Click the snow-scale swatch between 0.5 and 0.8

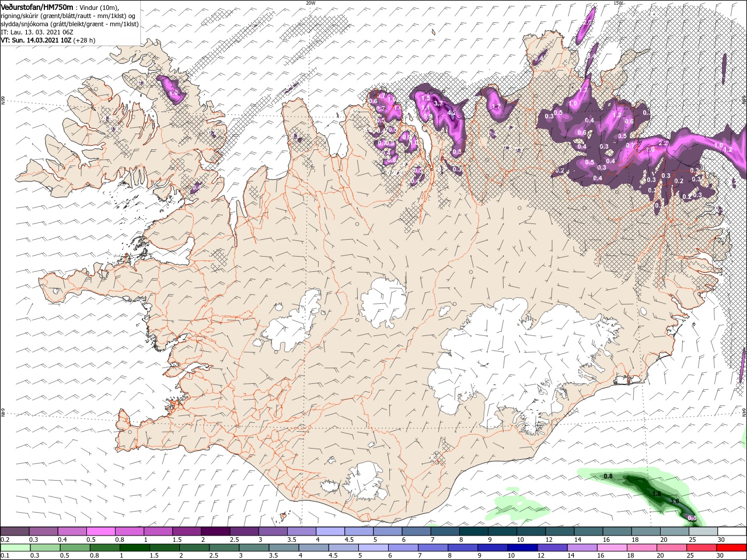(100, 531)
